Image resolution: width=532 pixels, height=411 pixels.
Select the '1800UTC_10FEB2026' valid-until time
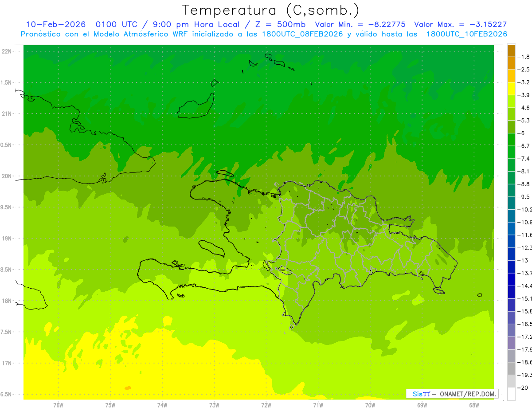(x=466, y=34)
